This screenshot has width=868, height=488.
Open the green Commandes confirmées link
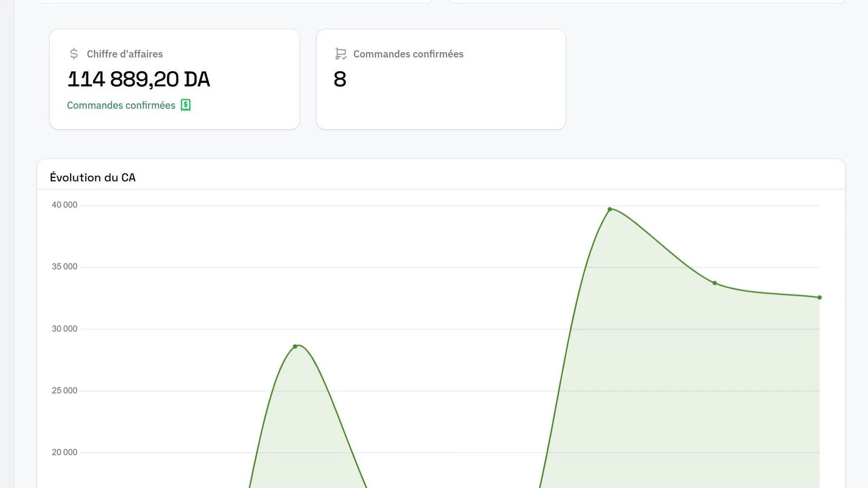(121, 105)
